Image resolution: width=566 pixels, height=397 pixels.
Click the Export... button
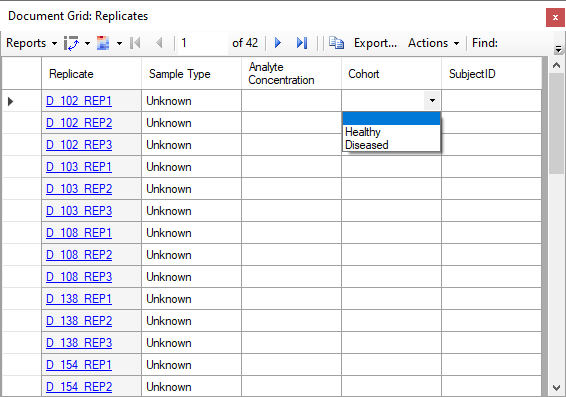pos(375,43)
